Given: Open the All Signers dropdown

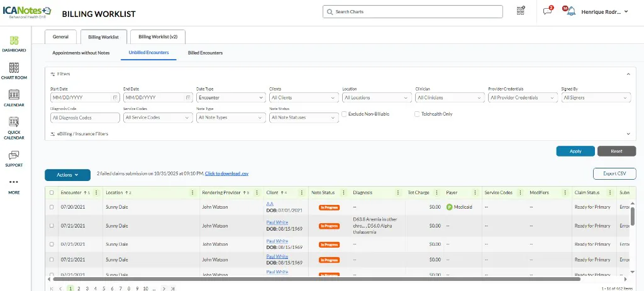Looking at the screenshot, I should click(596, 97).
